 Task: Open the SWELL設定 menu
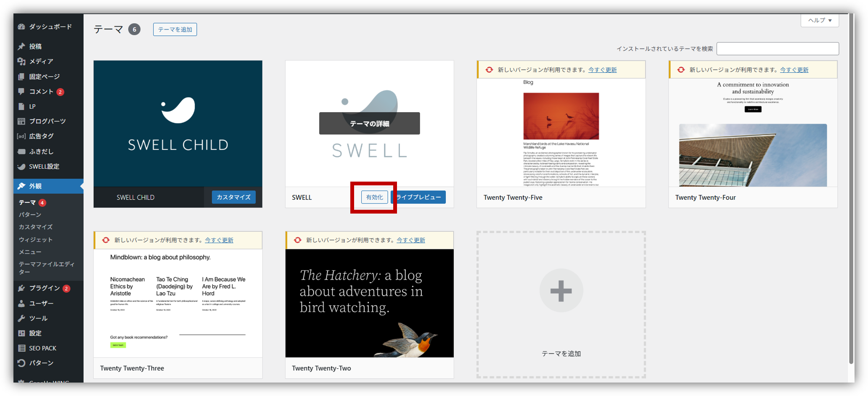pyautogui.click(x=48, y=166)
